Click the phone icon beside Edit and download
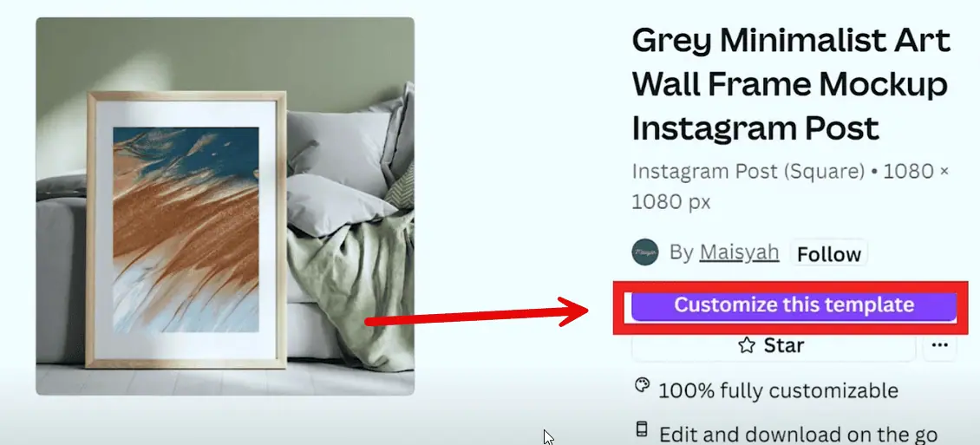This screenshot has height=445, width=980. pos(641,429)
